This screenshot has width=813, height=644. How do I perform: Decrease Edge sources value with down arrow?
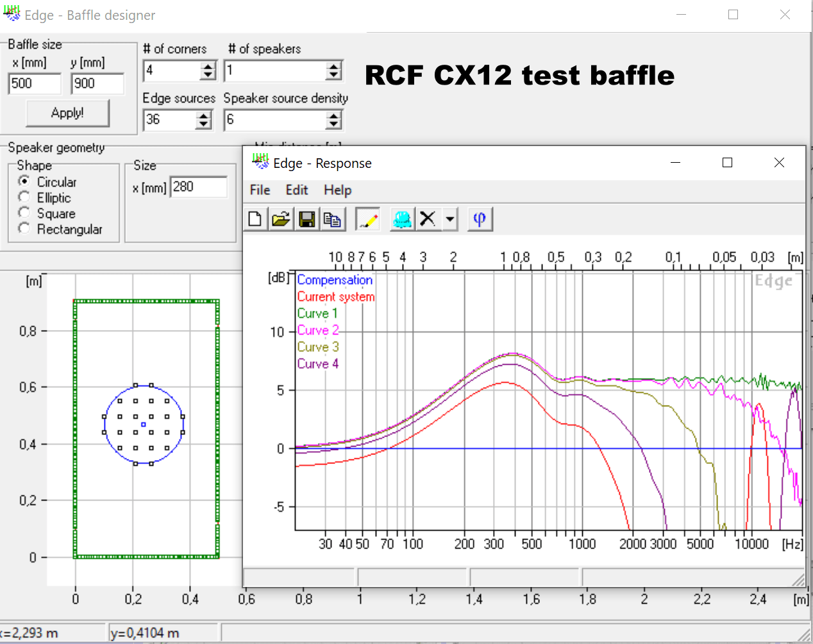click(204, 124)
